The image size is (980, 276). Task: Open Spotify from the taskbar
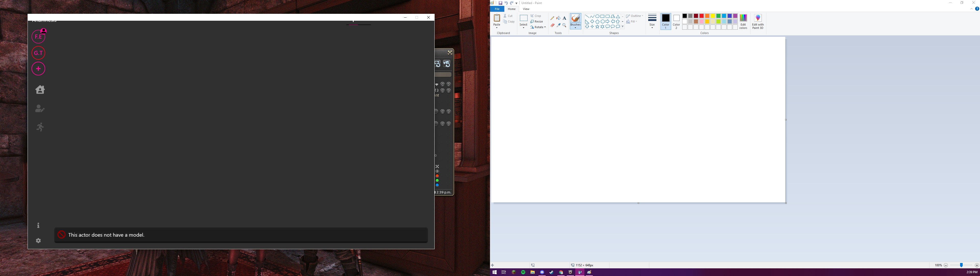[x=523, y=272]
